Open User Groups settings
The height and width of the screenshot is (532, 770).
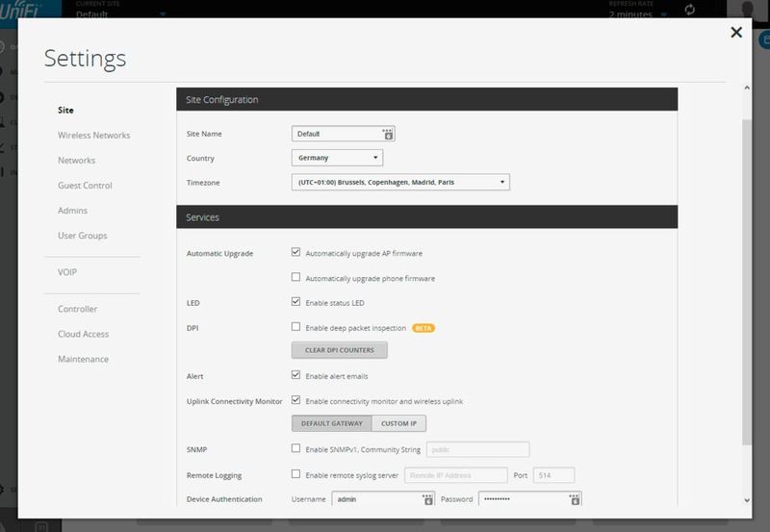click(83, 235)
